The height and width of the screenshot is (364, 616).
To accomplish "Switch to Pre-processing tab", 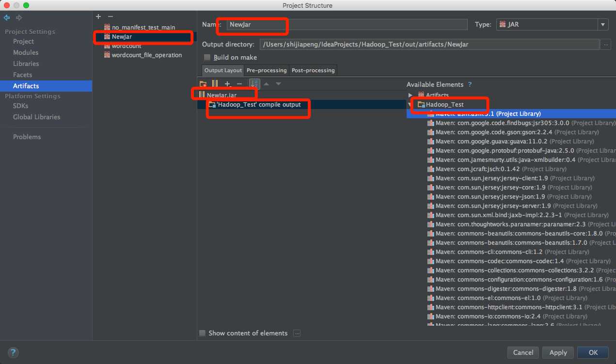I will click(x=267, y=70).
